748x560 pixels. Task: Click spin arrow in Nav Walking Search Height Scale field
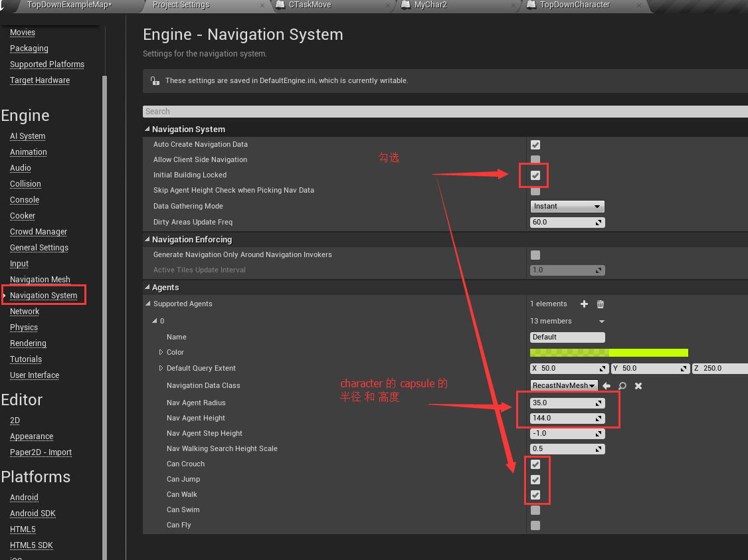599,449
